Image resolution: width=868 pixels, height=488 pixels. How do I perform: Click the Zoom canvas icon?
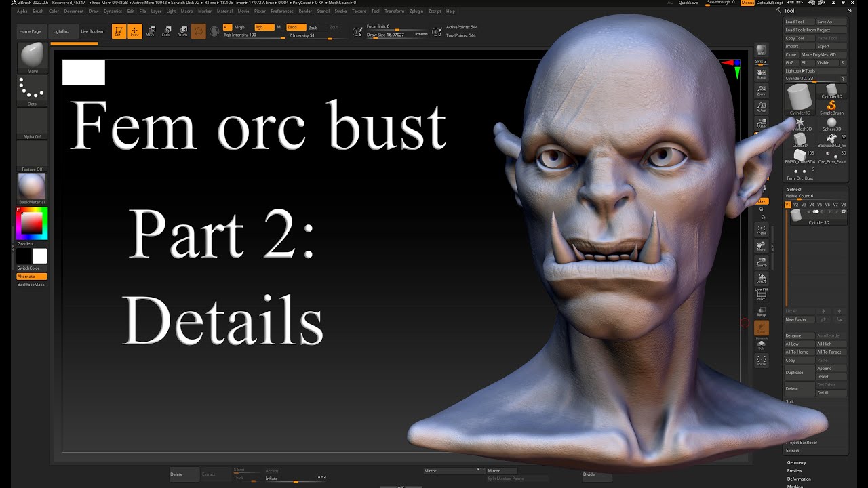coord(762,90)
